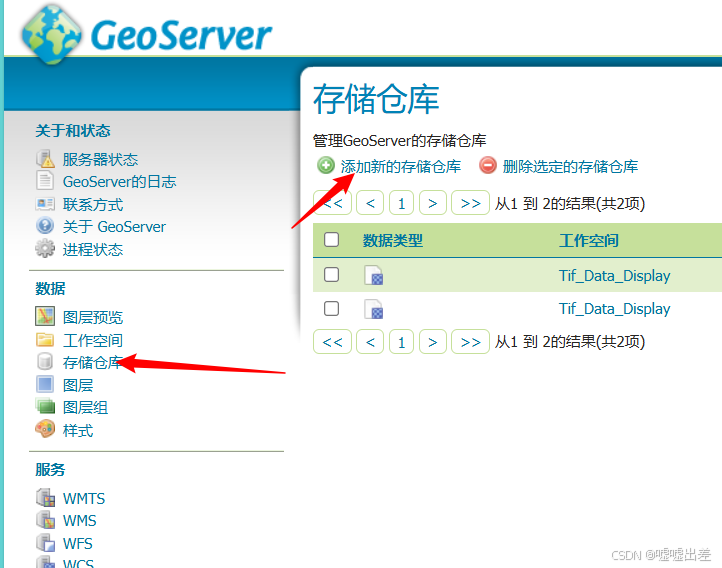Click the green layer groups icon
The height and width of the screenshot is (568, 722).
click(45, 406)
